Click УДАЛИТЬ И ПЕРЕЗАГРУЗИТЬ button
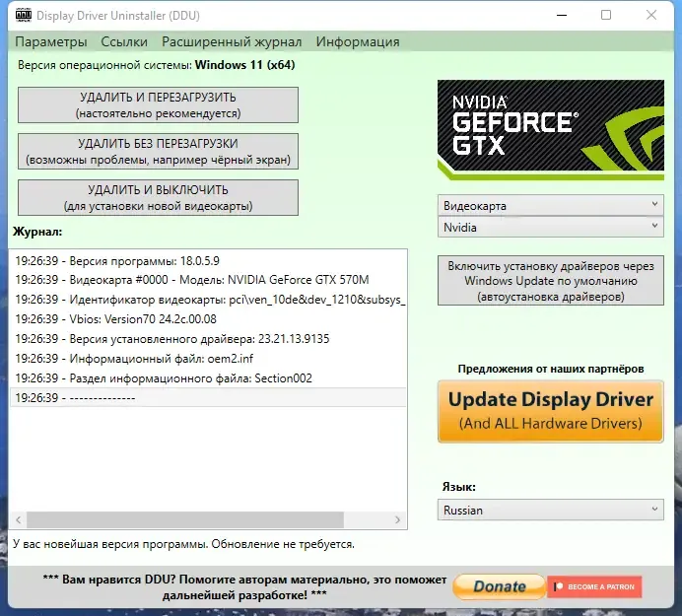 tap(158, 104)
